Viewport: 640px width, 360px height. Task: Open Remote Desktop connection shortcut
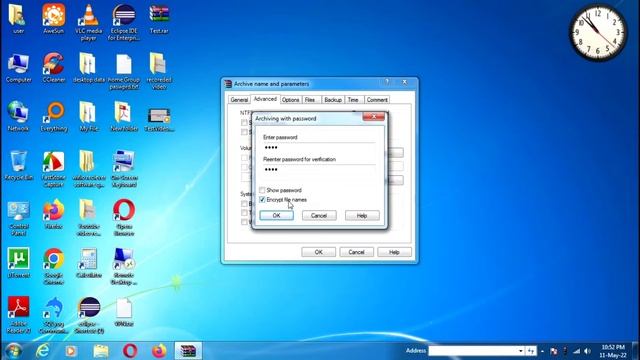coord(124,267)
